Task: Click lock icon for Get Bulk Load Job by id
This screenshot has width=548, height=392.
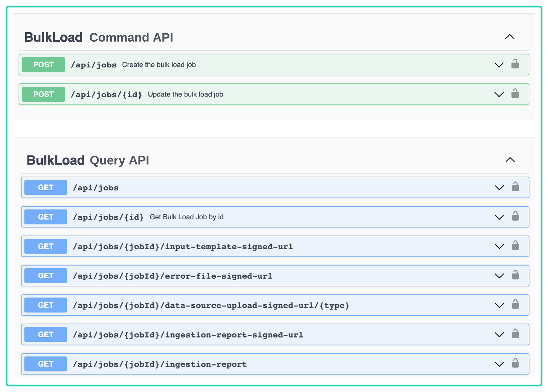Action: point(515,216)
